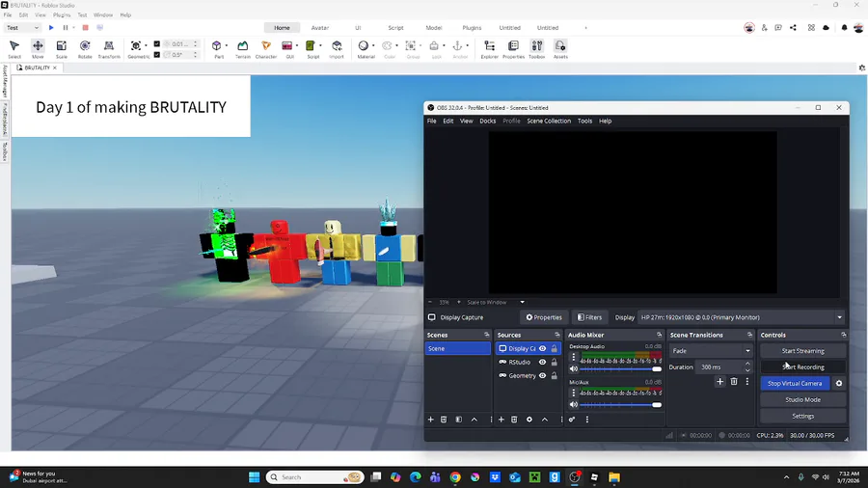
Task: Open the Mic/Aux options menu
Action: pyautogui.click(x=574, y=393)
